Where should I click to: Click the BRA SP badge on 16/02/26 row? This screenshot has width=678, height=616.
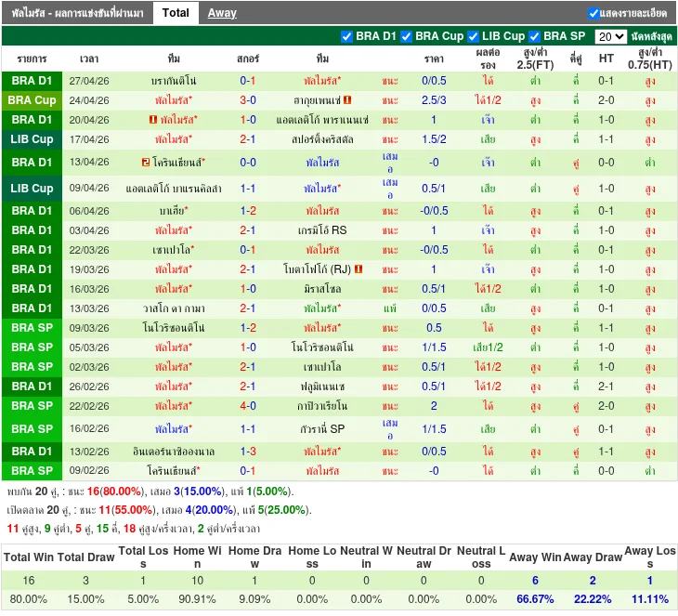click(x=33, y=429)
